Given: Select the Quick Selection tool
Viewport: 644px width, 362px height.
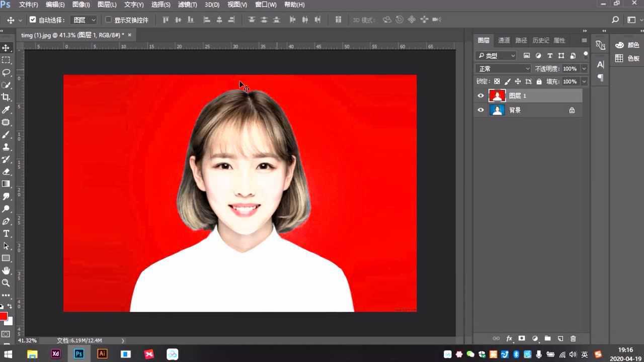Looking at the screenshot, I should (x=6, y=85).
